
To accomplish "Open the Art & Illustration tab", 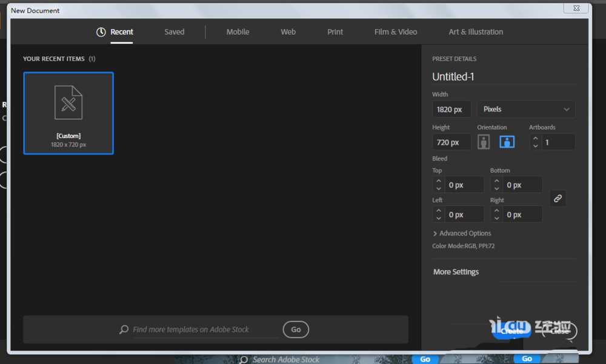I will (x=476, y=32).
